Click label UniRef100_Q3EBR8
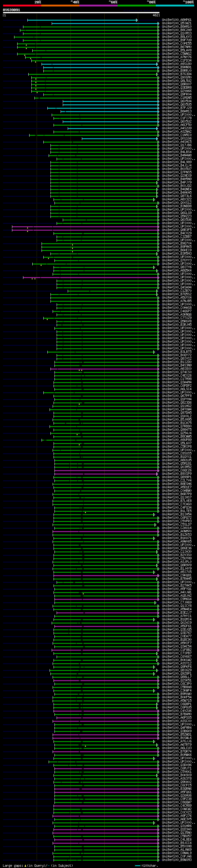Screen dimensions: 197x868 [x=177, y=88]
